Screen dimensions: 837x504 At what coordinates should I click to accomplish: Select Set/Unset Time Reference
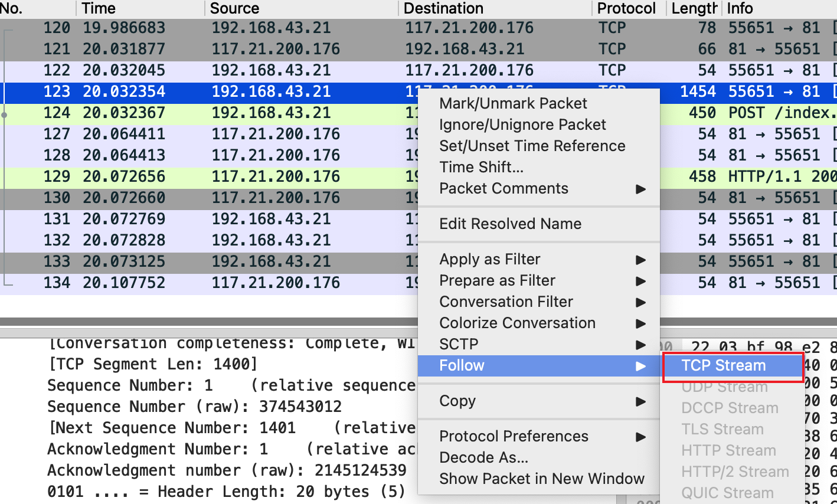click(532, 146)
